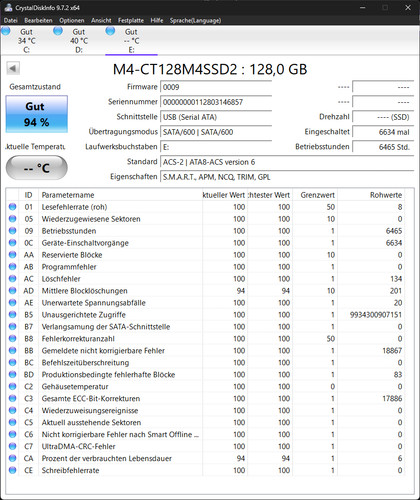The image size is (420, 500).
Task: Click status orb of Programmfehler row
Action: [13, 267]
